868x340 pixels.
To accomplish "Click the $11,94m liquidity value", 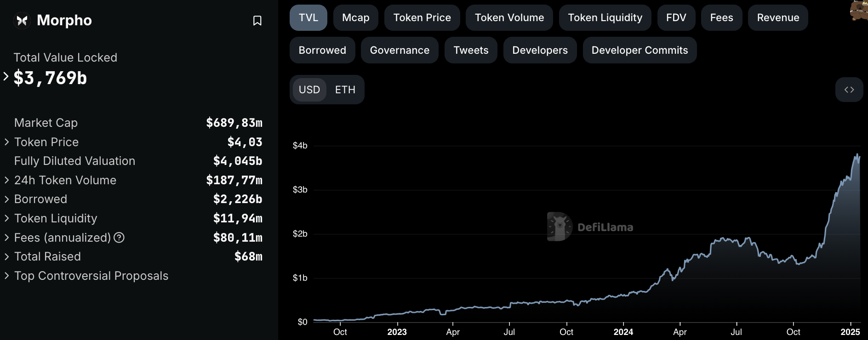I will [238, 218].
